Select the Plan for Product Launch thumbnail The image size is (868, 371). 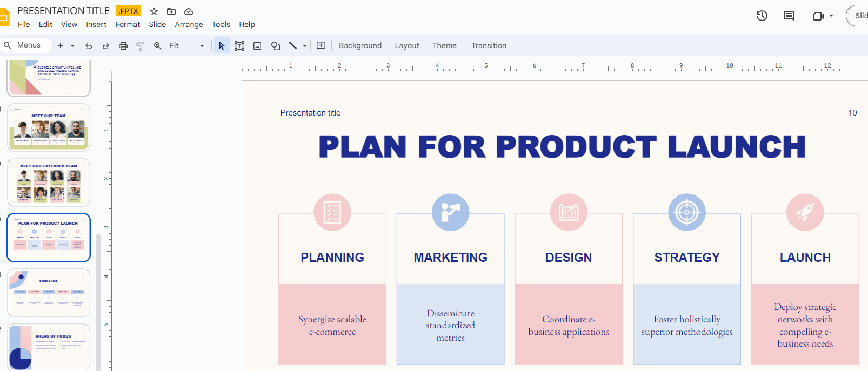[49, 238]
